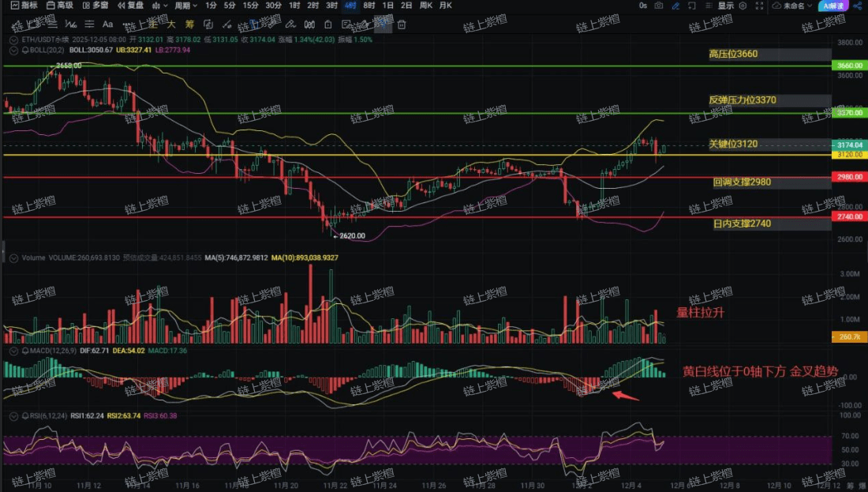
Task: Select the 日内支撑2740 label
Action: pos(742,223)
